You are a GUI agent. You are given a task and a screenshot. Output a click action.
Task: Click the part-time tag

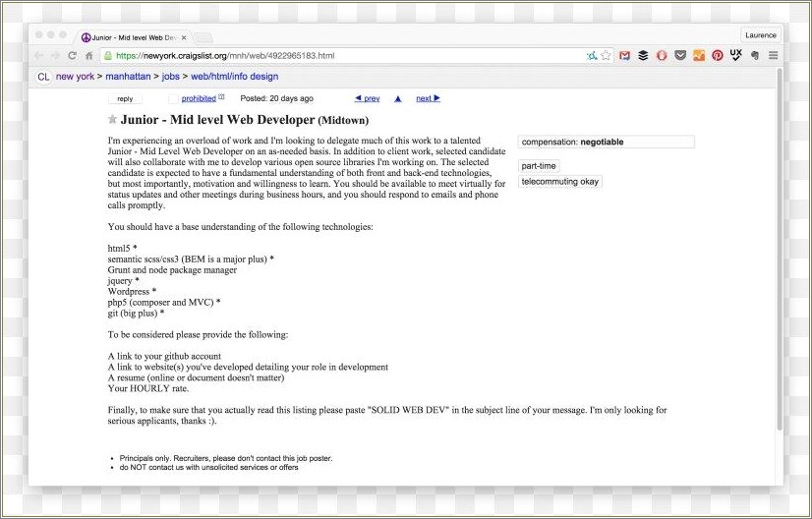coord(539,166)
